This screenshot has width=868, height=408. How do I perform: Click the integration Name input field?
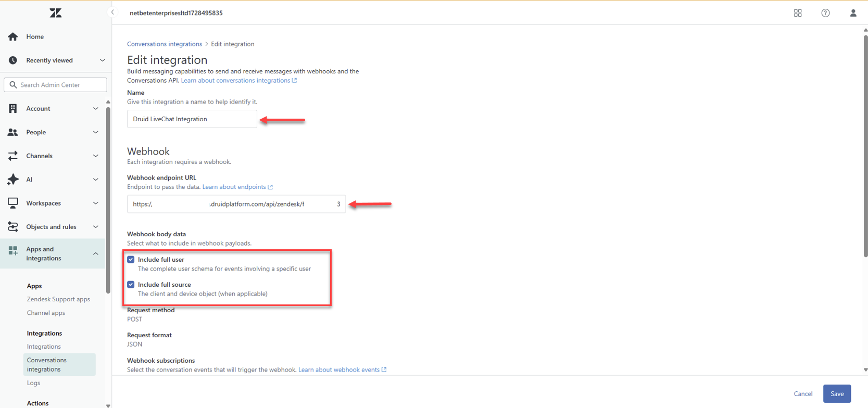click(192, 119)
